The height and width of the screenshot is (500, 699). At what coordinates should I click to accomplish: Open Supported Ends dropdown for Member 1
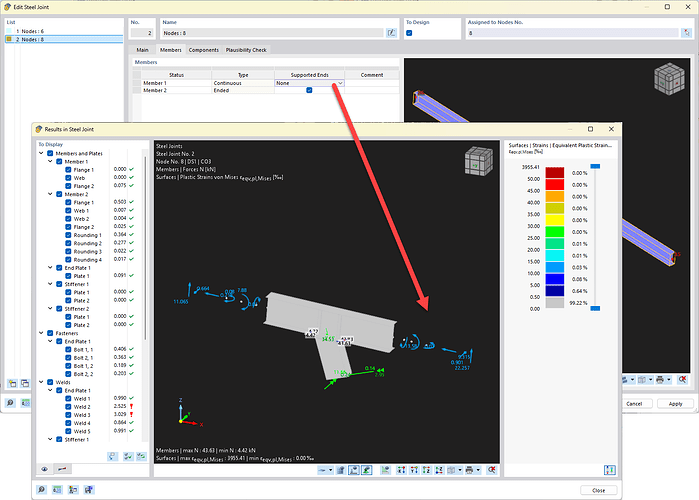tap(341, 82)
